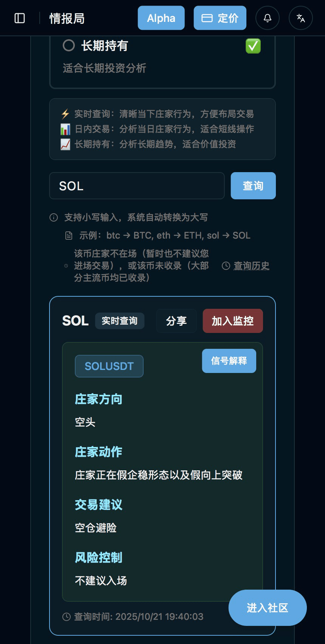Open the 信号解释 signal explanation
The width and height of the screenshot is (325, 644).
tap(229, 361)
